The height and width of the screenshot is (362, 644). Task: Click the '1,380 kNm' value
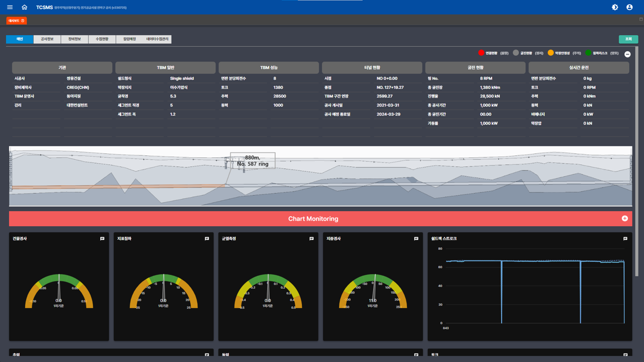click(x=489, y=87)
